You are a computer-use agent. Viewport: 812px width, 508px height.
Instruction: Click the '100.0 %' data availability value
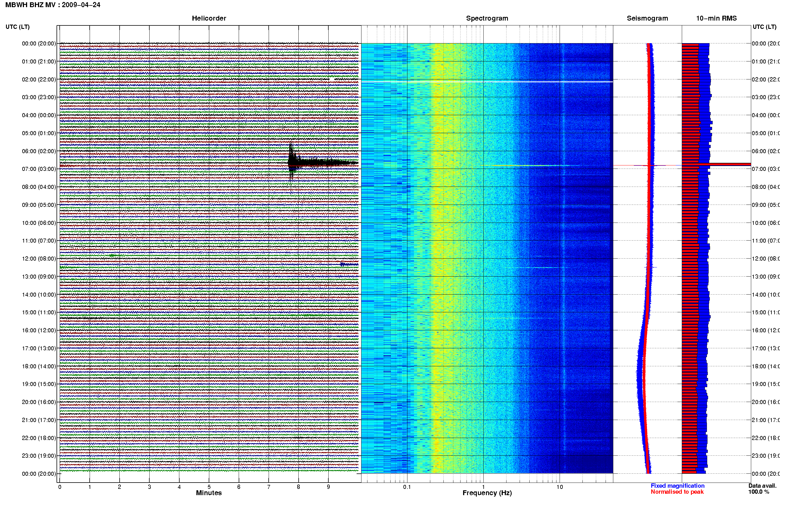pyautogui.click(x=759, y=492)
